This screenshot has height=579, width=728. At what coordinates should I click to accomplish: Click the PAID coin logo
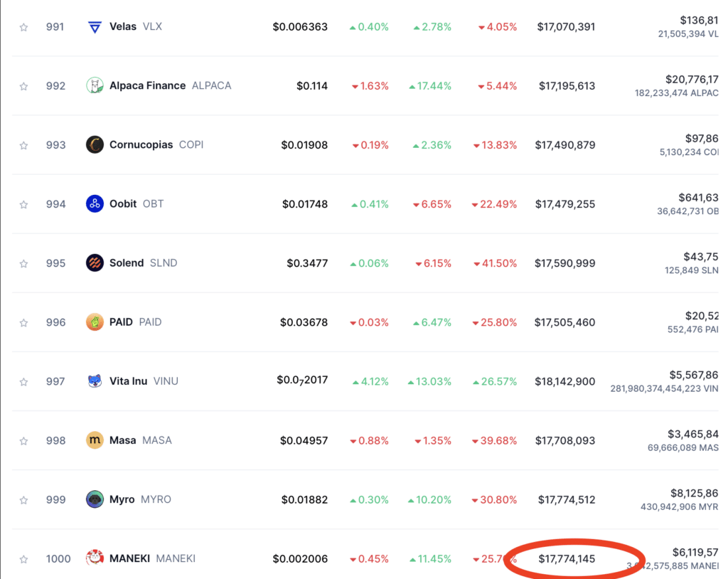click(x=95, y=322)
